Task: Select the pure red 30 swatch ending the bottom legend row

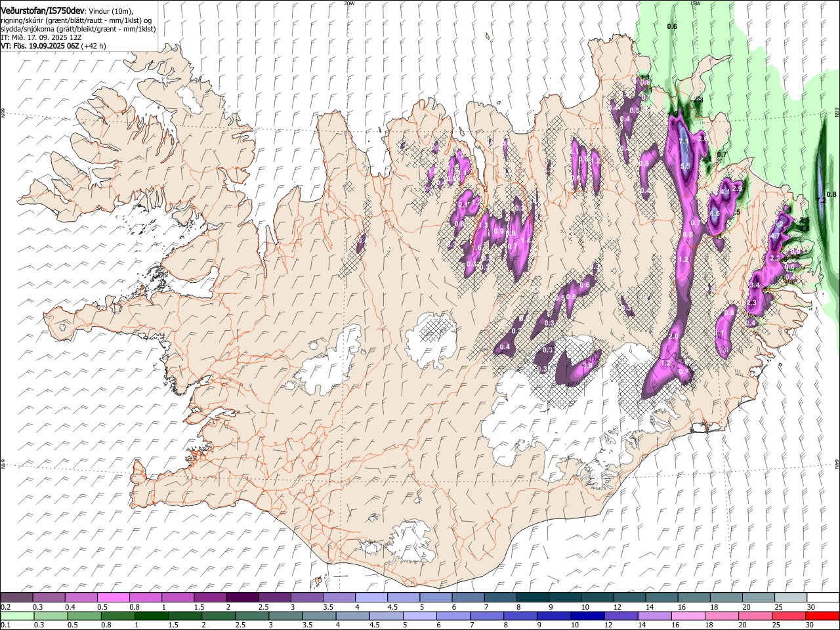Action: point(823,616)
